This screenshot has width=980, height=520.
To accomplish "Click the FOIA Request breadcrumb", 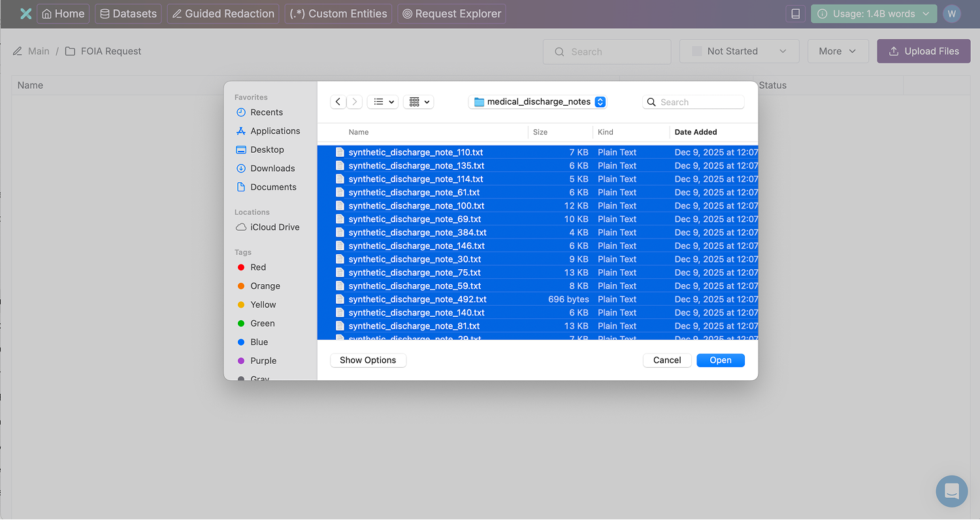I will (x=111, y=51).
